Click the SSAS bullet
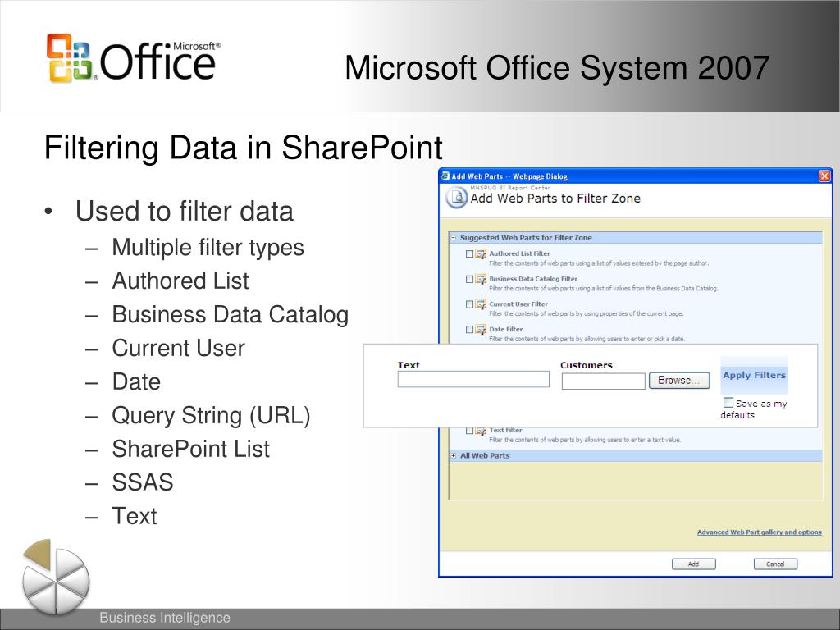The width and height of the screenshot is (840, 630). pos(143,482)
